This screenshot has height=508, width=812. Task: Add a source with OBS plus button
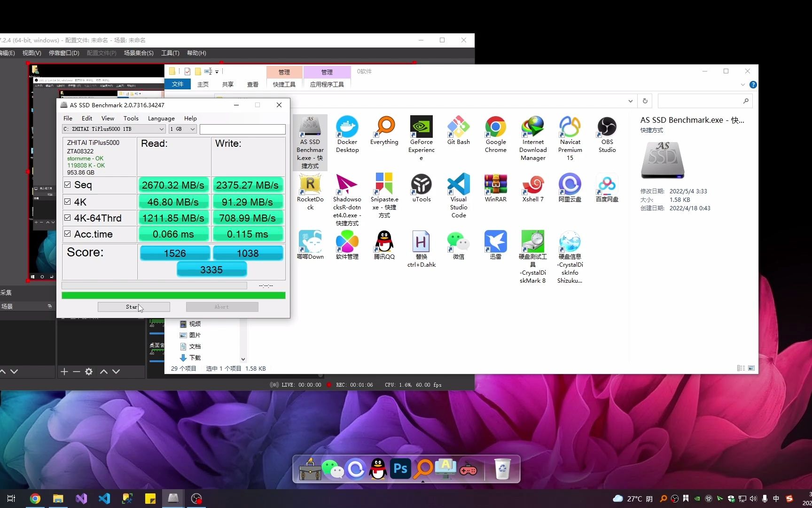click(64, 372)
